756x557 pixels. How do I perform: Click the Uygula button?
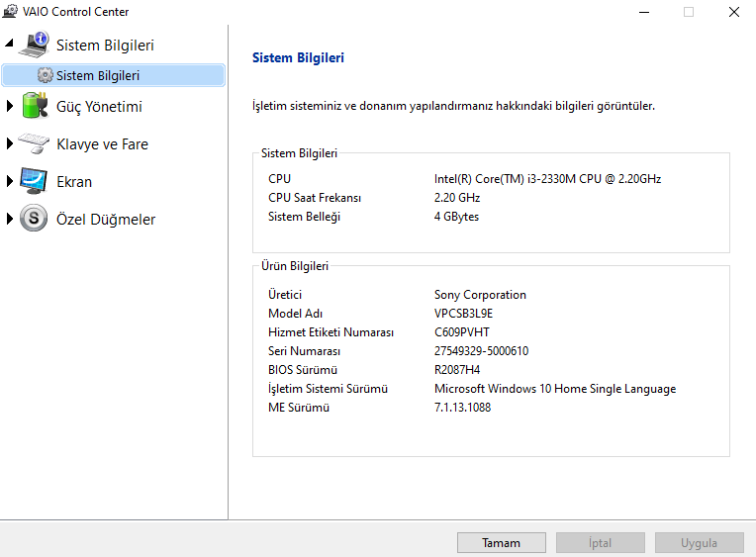click(x=700, y=543)
